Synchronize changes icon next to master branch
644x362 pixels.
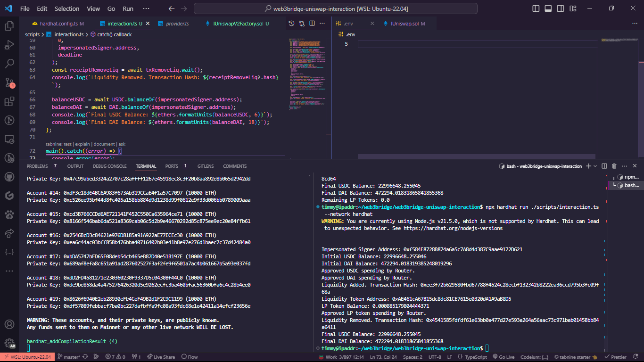(86, 357)
